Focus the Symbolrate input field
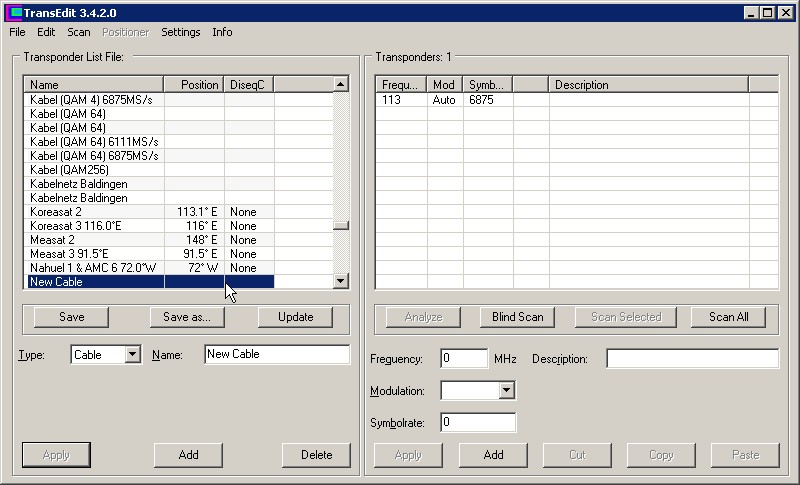The width and height of the screenshot is (800, 485). pos(478,423)
